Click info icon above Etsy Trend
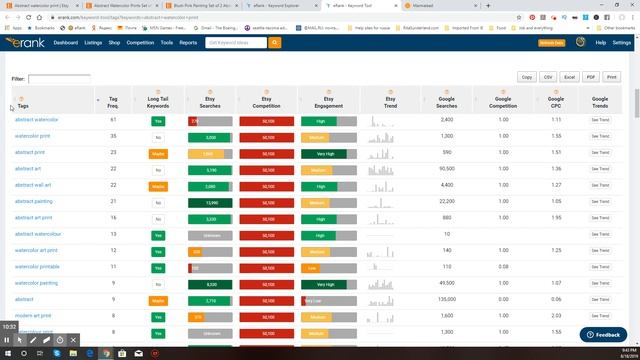Viewport: 640px width, 360px height. [391, 92]
